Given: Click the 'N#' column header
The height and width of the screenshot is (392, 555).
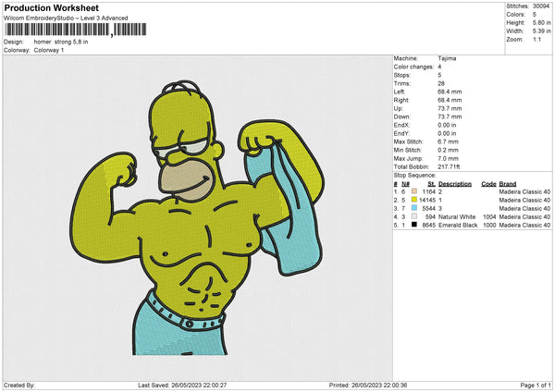Looking at the screenshot, I should coord(405,184).
